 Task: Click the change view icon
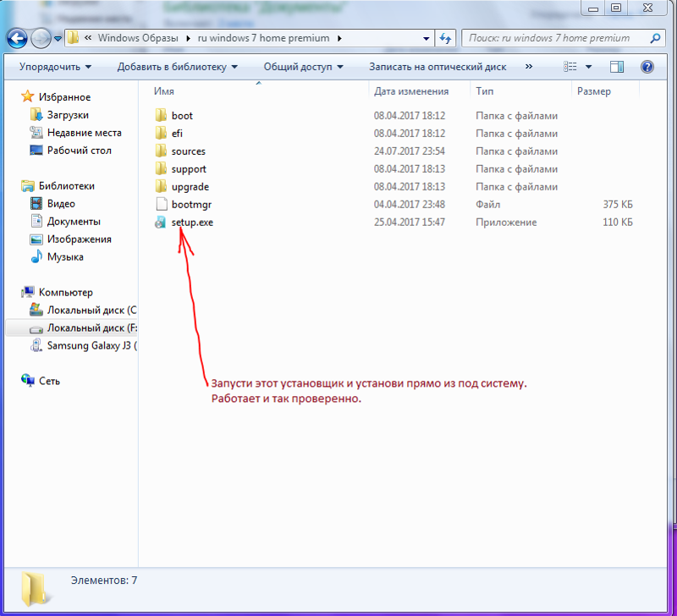click(570, 67)
